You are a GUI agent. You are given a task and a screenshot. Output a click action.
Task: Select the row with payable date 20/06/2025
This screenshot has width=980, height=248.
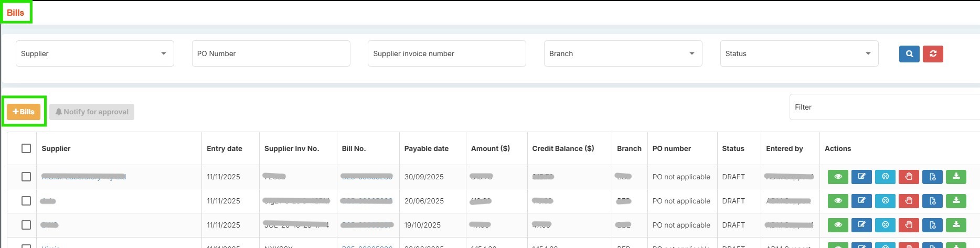click(26, 201)
